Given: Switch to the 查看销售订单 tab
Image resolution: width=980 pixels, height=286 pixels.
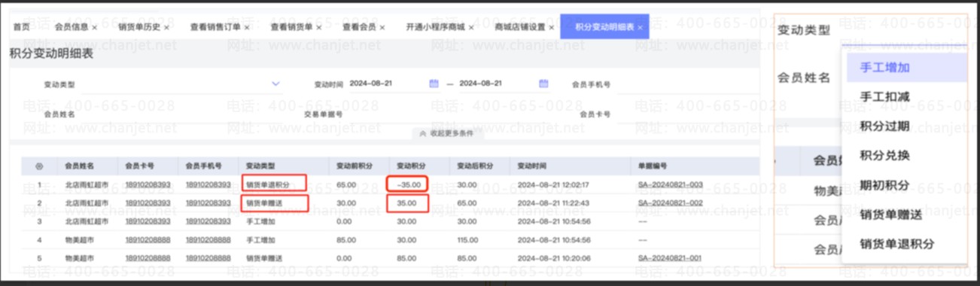Looking at the screenshot, I should click(215, 27).
